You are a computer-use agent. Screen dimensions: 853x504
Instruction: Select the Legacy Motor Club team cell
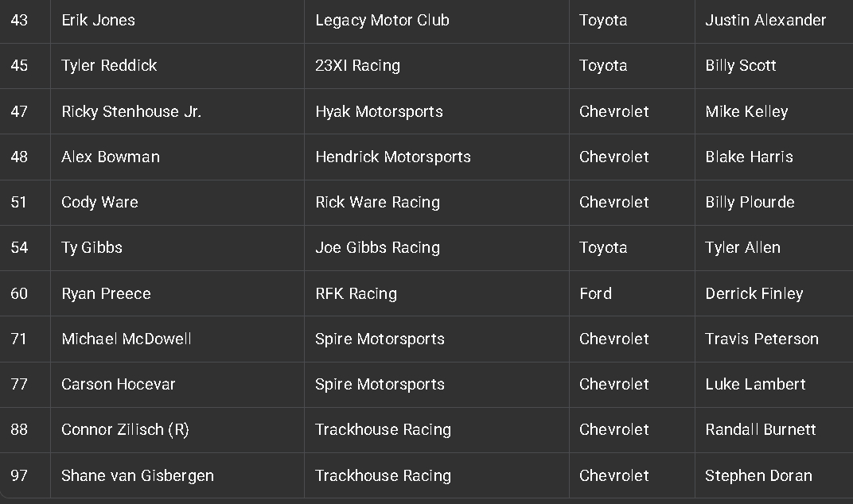click(x=382, y=21)
